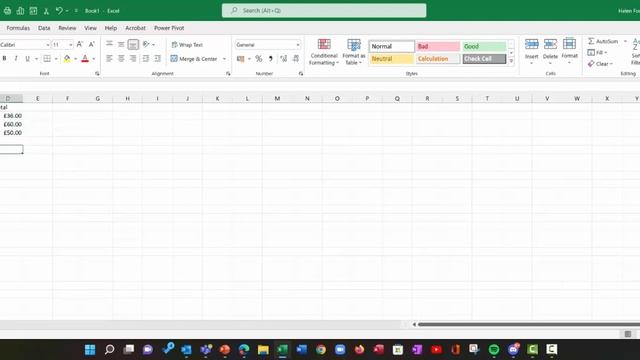Open the Calibri font name dropdown
Image resolution: width=640 pixels, height=360 pixels.
point(47,44)
